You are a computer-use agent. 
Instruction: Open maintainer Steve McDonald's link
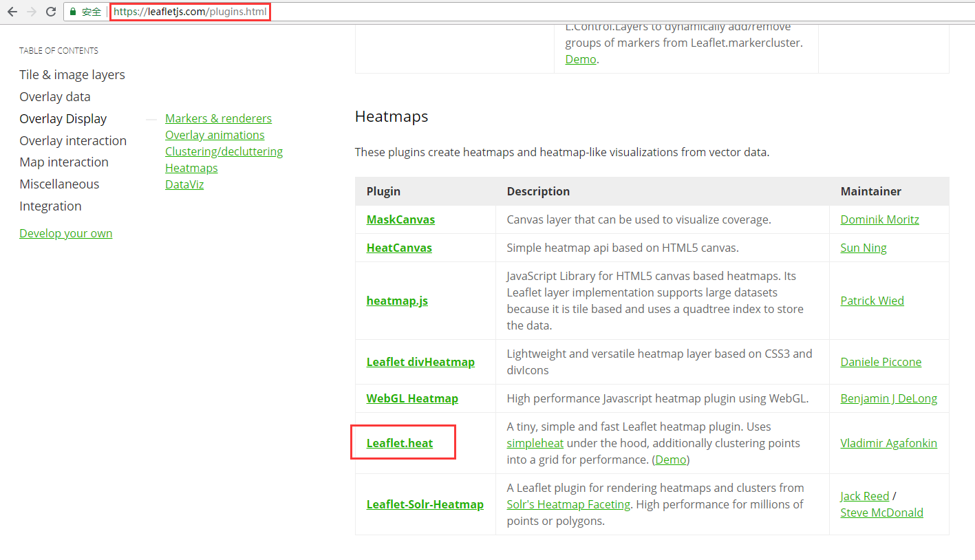(882, 513)
